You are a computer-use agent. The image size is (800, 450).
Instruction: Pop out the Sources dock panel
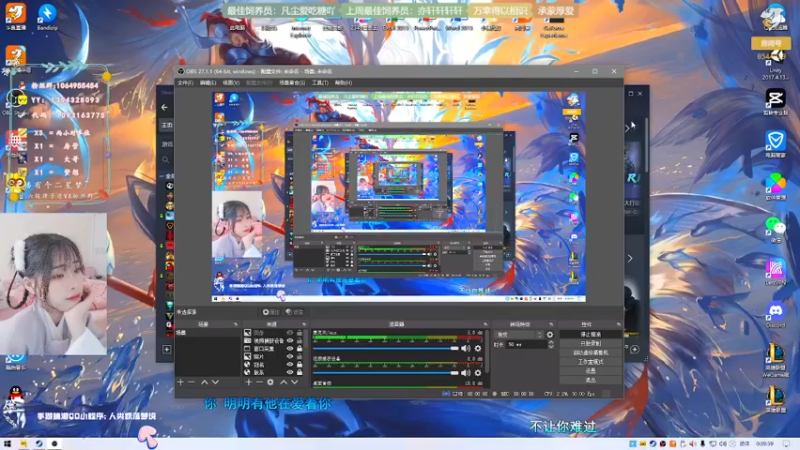coord(304,324)
